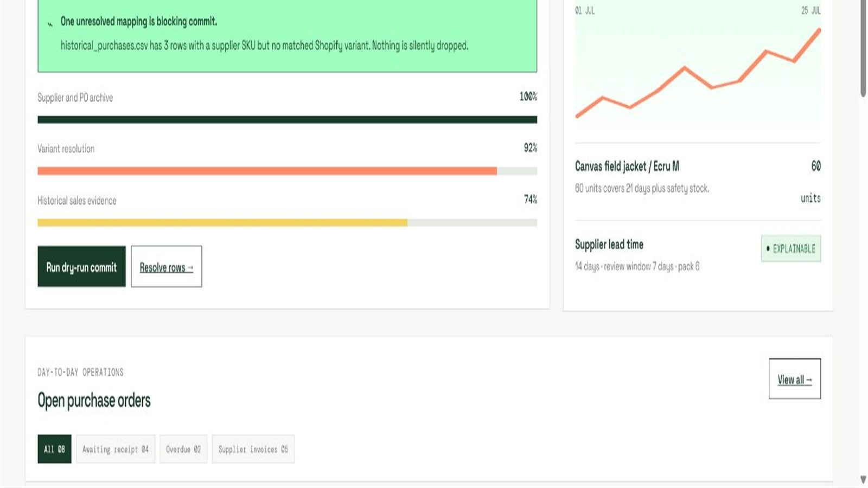The height and width of the screenshot is (488, 868).
Task: Select the All 08 filter tab
Action: click(x=54, y=449)
